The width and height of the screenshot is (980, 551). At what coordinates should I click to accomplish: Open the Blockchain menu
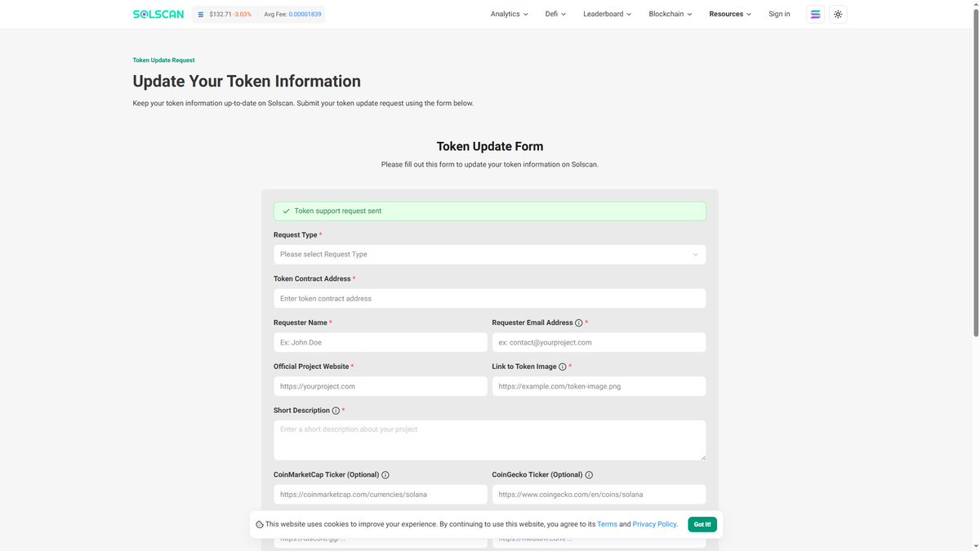pos(670,14)
